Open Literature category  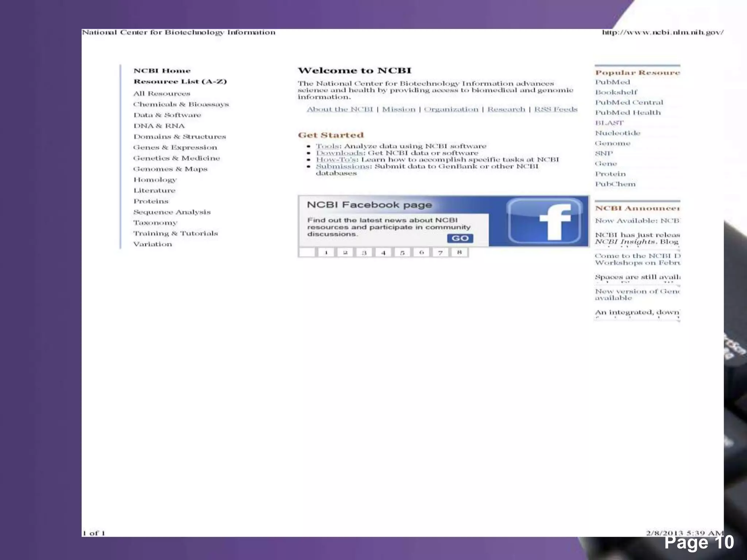(x=154, y=190)
